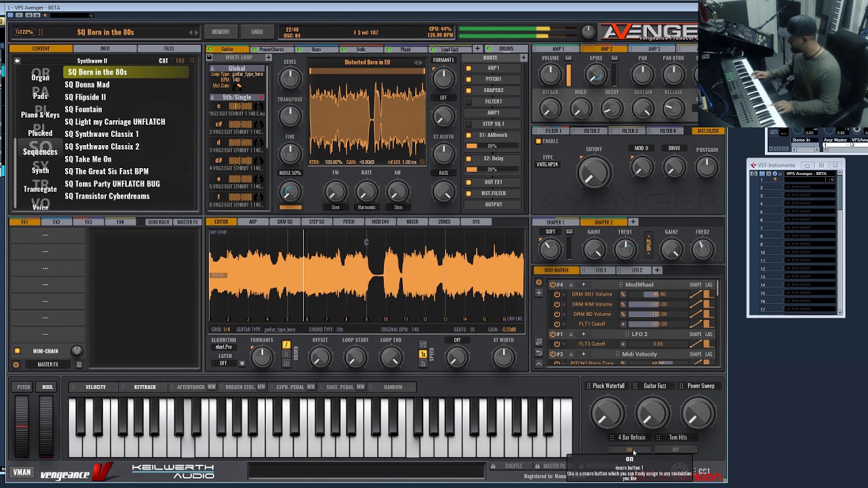Select the Plucked category
This screenshot has width=868, height=488.
[40, 134]
